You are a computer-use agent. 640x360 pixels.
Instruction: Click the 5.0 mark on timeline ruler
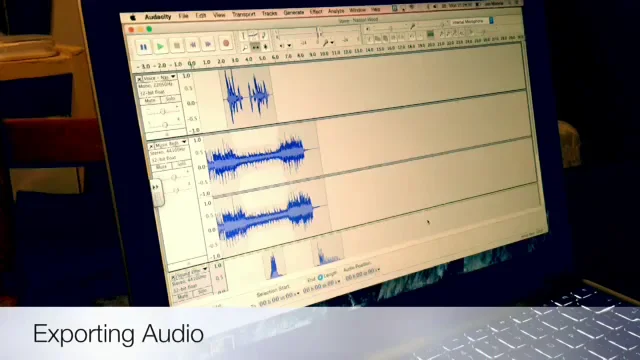click(x=262, y=58)
